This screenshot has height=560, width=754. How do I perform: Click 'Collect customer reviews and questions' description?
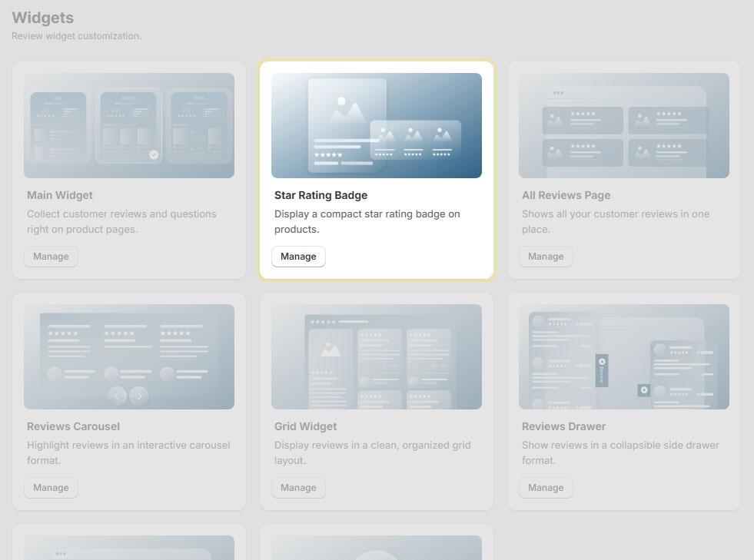click(x=121, y=221)
